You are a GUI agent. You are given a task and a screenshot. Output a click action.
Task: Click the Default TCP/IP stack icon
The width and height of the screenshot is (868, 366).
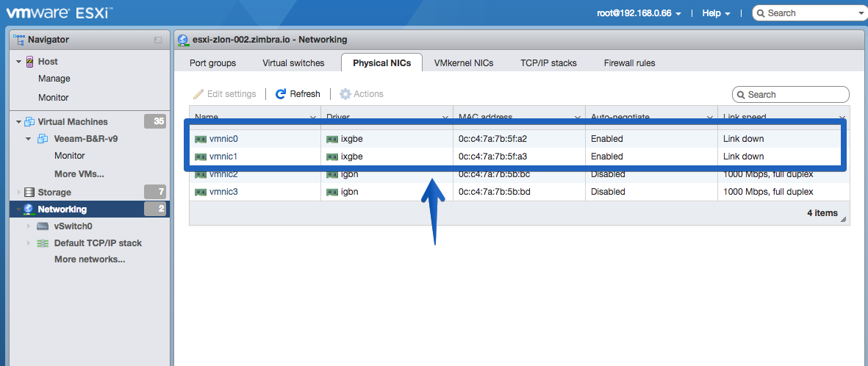pyautogui.click(x=43, y=243)
